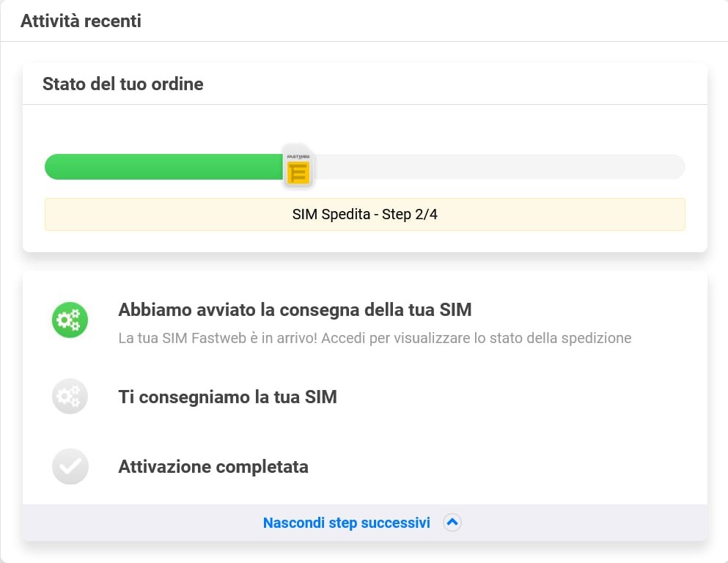The image size is (728, 563).
Task: Click the green gears icon for delivery started
Action: (70, 320)
